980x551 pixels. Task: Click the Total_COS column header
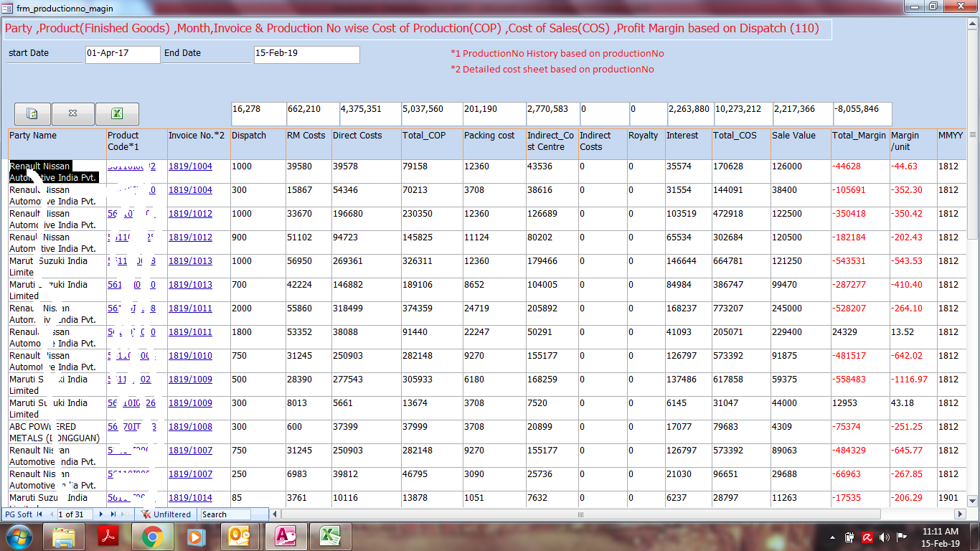pos(741,143)
